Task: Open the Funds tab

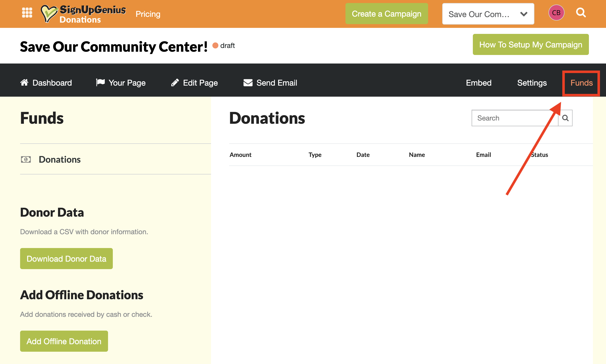Action: pyautogui.click(x=581, y=83)
